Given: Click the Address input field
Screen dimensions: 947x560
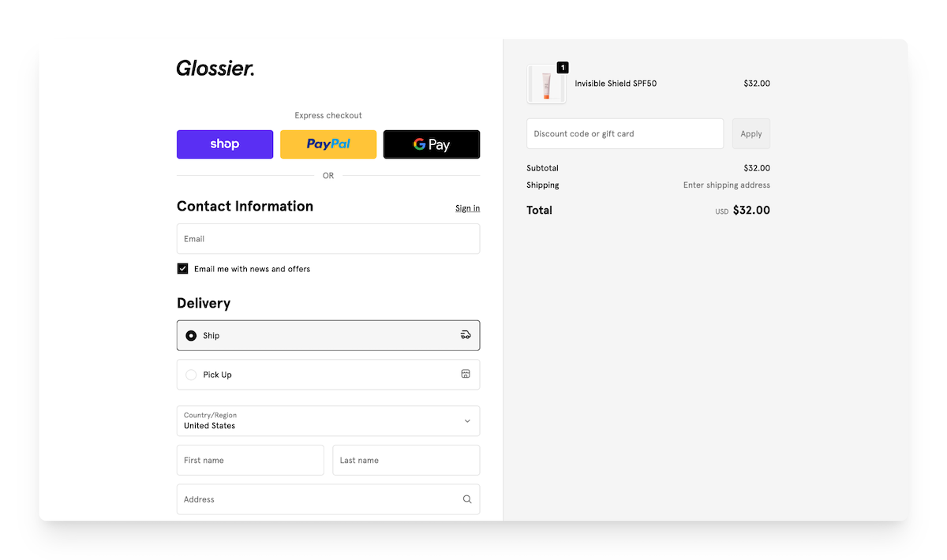Looking at the screenshot, I should click(x=316, y=499).
